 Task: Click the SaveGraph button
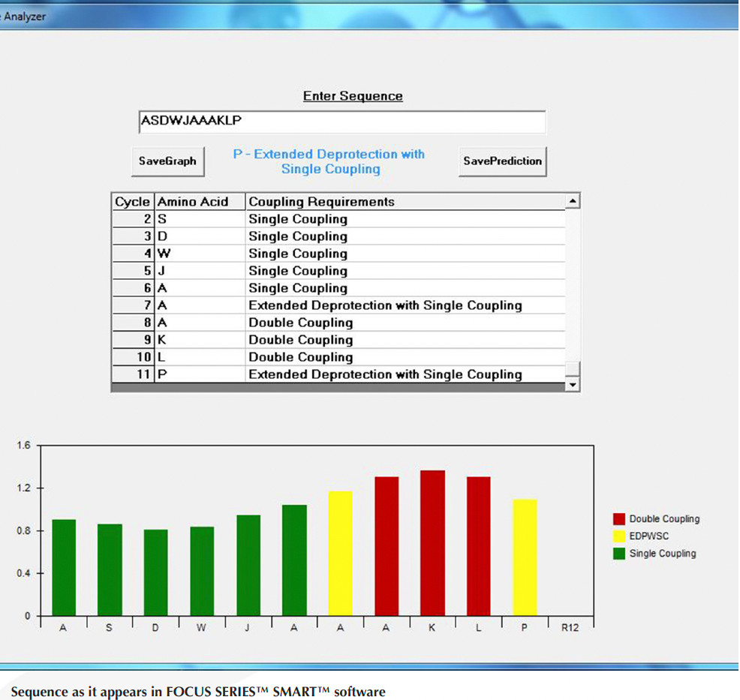[x=167, y=161]
